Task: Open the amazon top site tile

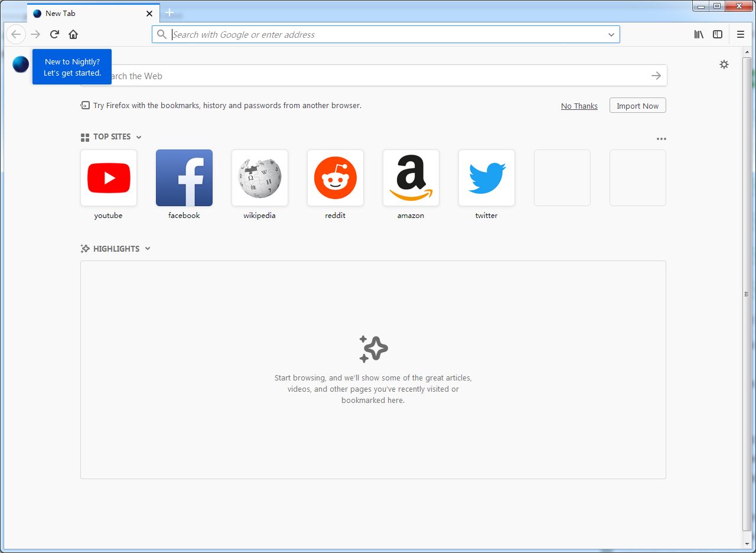Action: pyautogui.click(x=411, y=178)
